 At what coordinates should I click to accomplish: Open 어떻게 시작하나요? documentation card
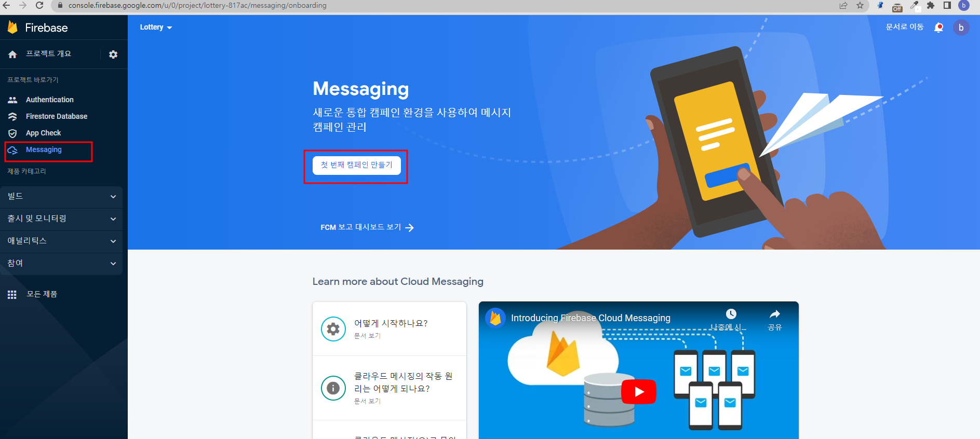[390, 329]
